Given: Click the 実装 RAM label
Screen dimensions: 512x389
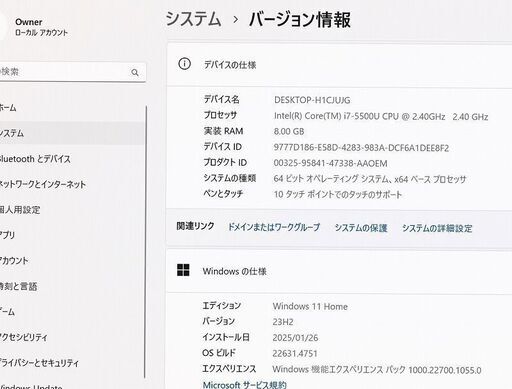Looking at the screenshot, I should (223, 131).
